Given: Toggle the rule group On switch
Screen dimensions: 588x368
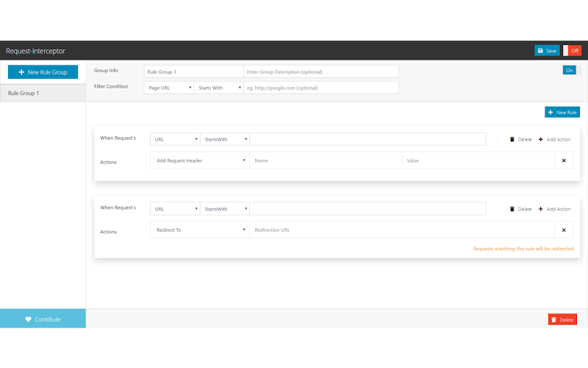Looking at the screenshot, I should click(x=572, y=70).
